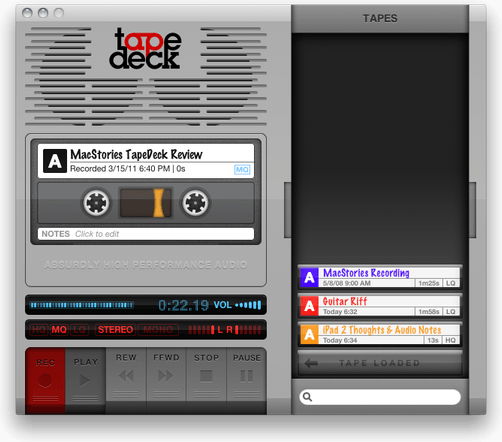Select HQ recording quality
The image size is (502, 442).
(x=39, y=330)
